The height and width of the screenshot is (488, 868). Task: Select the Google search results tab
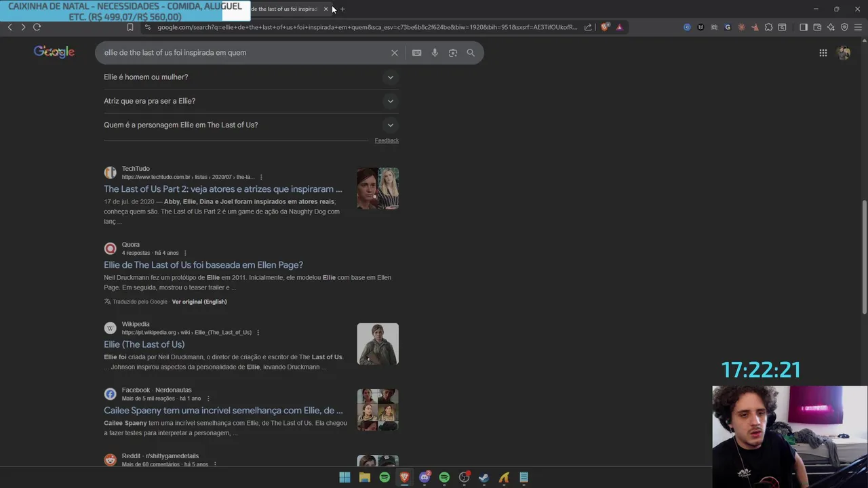pyautogui.click(x=285, y=9)
